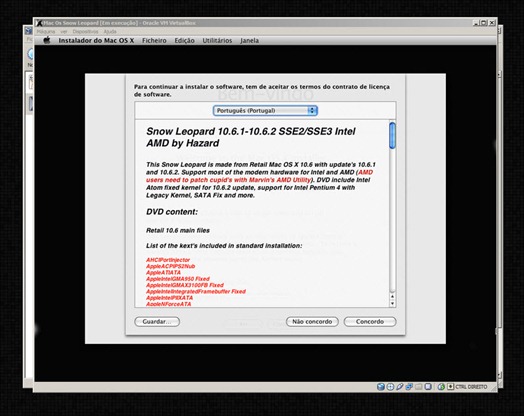Open the Janela menu
Screen dimensions: 524x416
[x=249, y=40]
